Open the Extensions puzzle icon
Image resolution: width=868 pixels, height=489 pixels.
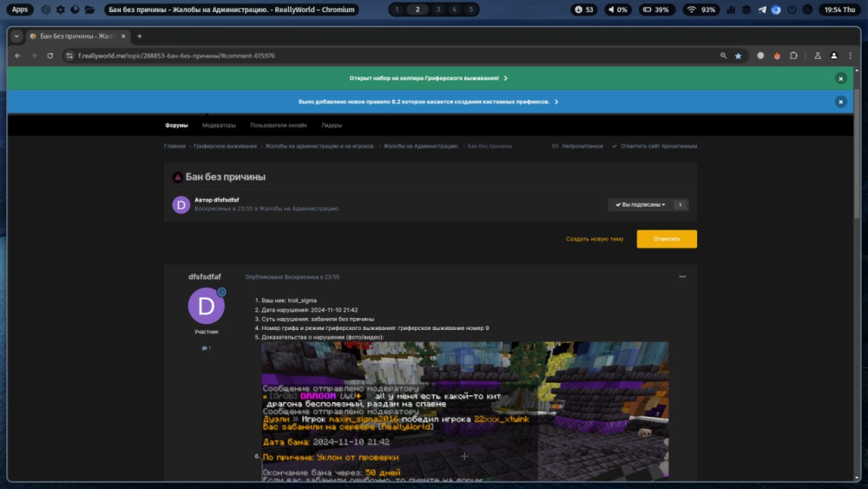[793, 56]
